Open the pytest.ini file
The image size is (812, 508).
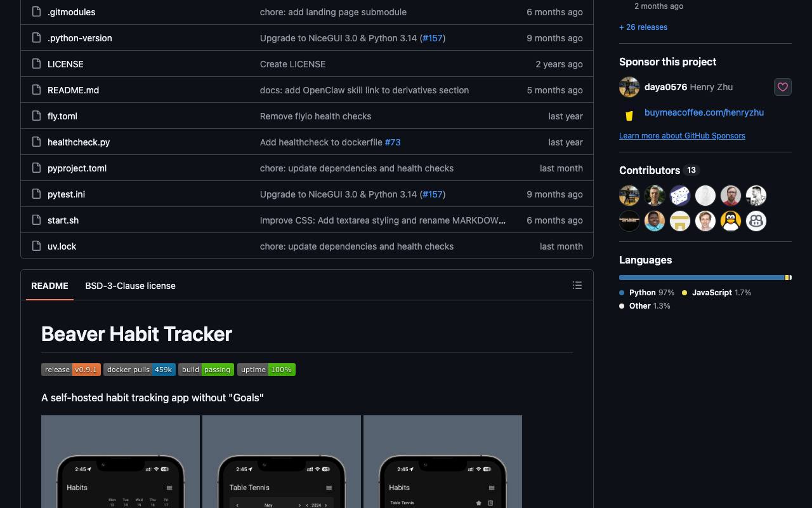(x=66, y=194)
